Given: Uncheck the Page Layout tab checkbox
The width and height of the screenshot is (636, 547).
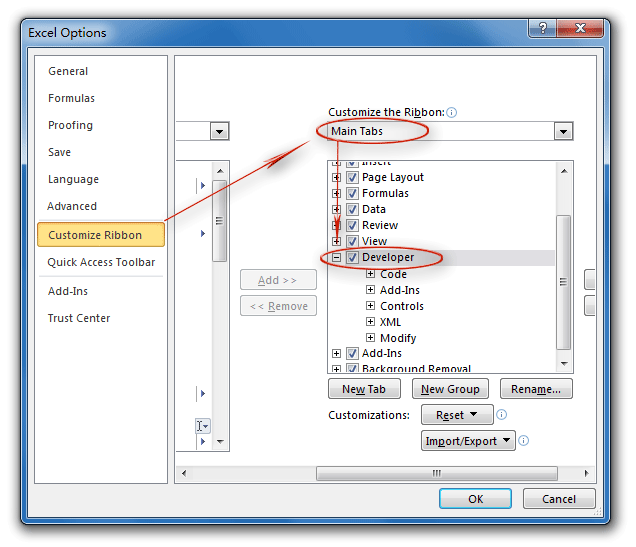Looking at the screenshot, I should (352, 177).
